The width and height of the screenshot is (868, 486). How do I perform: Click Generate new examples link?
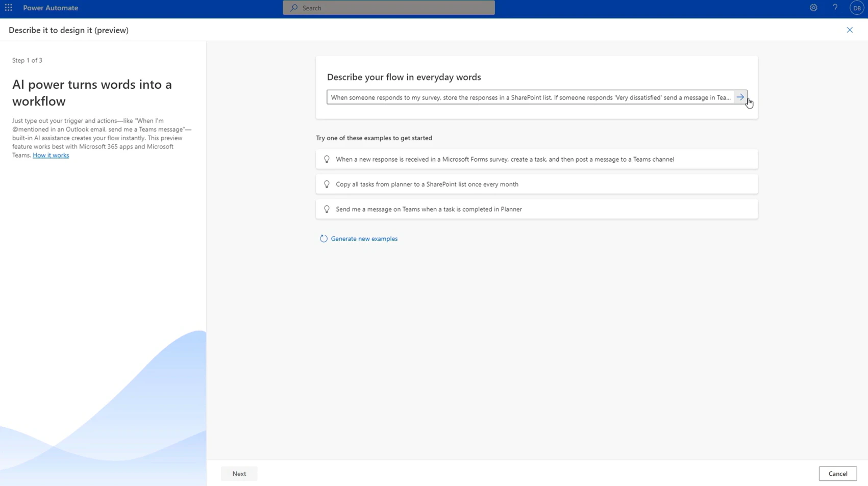364,239
